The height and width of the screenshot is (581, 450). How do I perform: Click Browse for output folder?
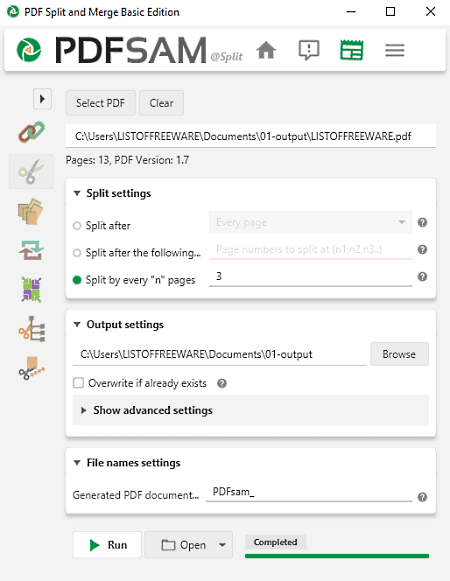399,354
